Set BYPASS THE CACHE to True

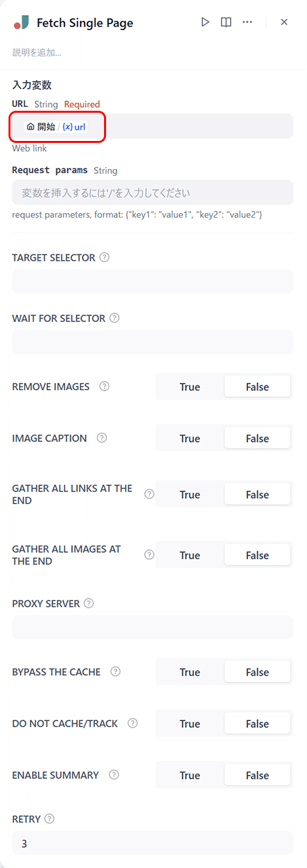coord(190,672)
